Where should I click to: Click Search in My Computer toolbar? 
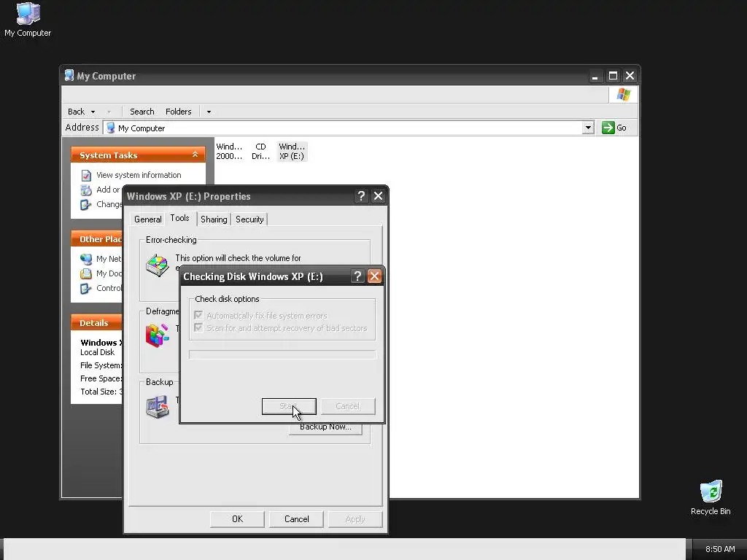pyautogui.click(x=142, y=112)
